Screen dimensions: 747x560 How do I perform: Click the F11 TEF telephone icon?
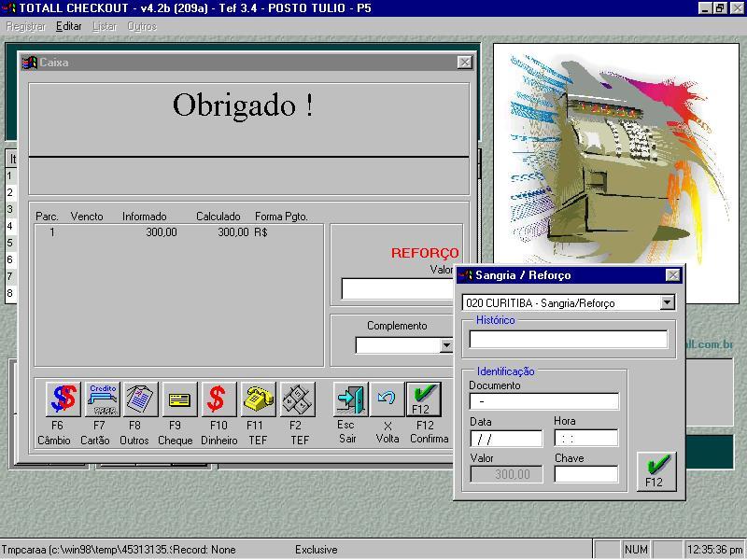pyautogui.click(x=259, y=399)
